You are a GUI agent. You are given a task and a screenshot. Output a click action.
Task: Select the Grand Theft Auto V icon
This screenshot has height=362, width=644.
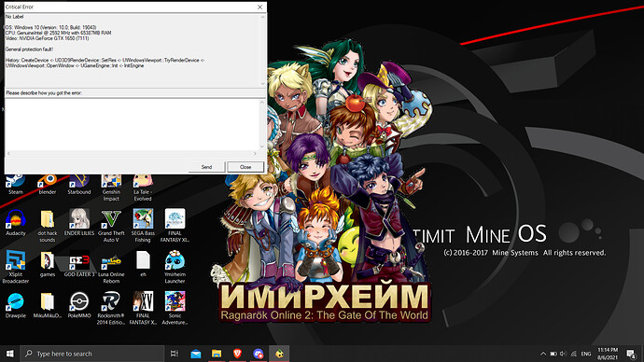[111, 226]
